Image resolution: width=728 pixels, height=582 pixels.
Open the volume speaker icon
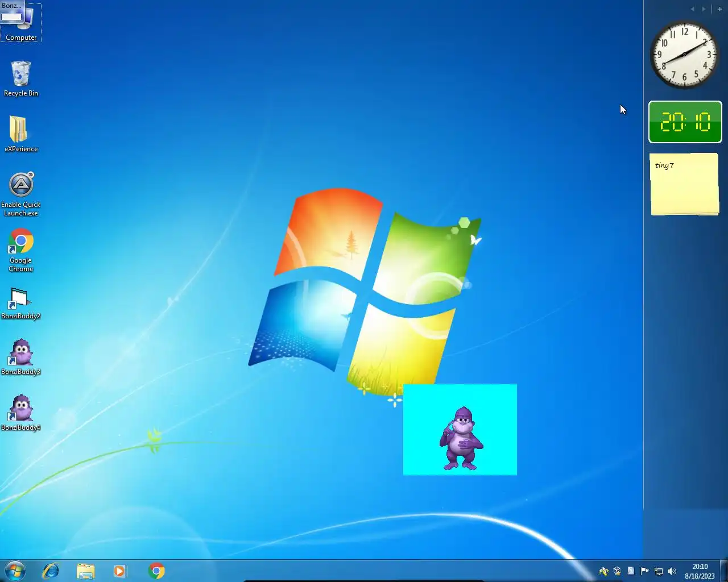(x=672, y=571)
